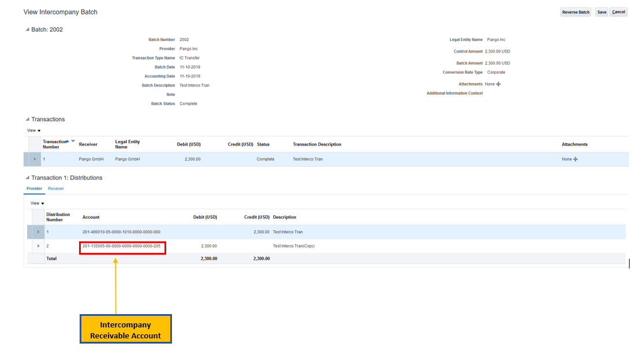Viewport: 644px width, 358px height.
Task: Collapse the Transactions section
Action: pos(27,120)
